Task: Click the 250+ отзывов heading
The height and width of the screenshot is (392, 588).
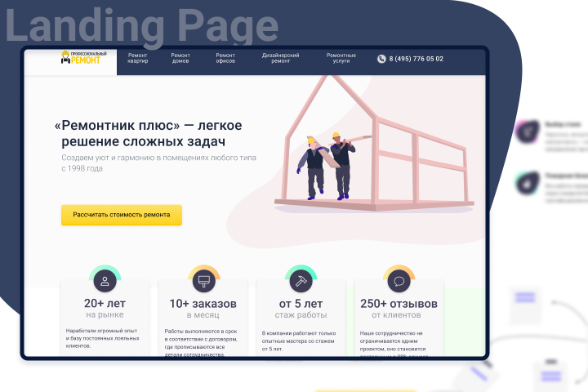Action: 399,304
